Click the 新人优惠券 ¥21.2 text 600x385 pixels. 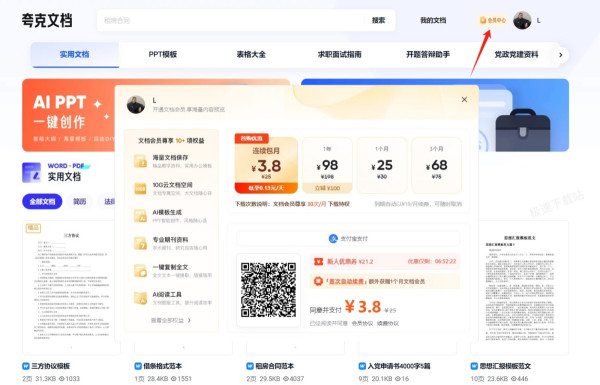pyautogui.click(x=350, y=261)
